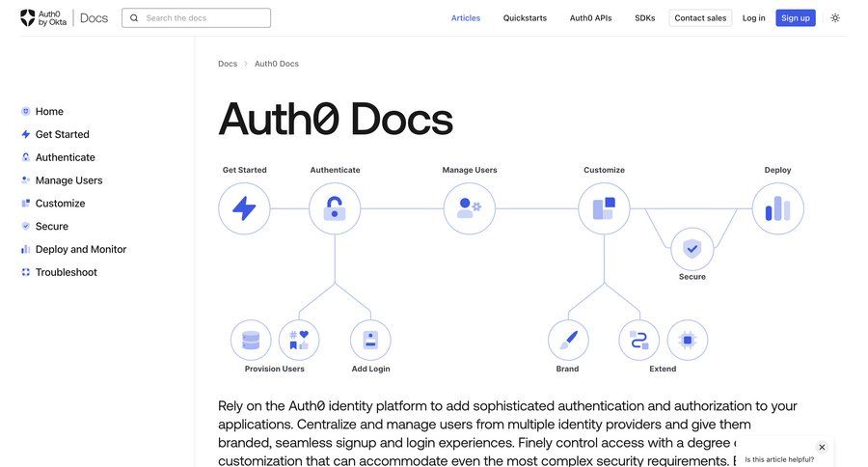Click the Deploy and Monitor bar-chart sidebar icon

25,249
